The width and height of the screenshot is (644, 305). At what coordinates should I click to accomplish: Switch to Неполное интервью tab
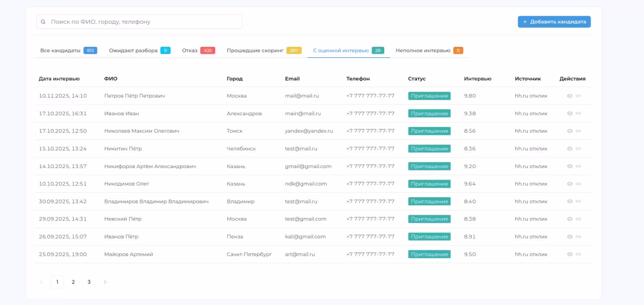(423, 50)
